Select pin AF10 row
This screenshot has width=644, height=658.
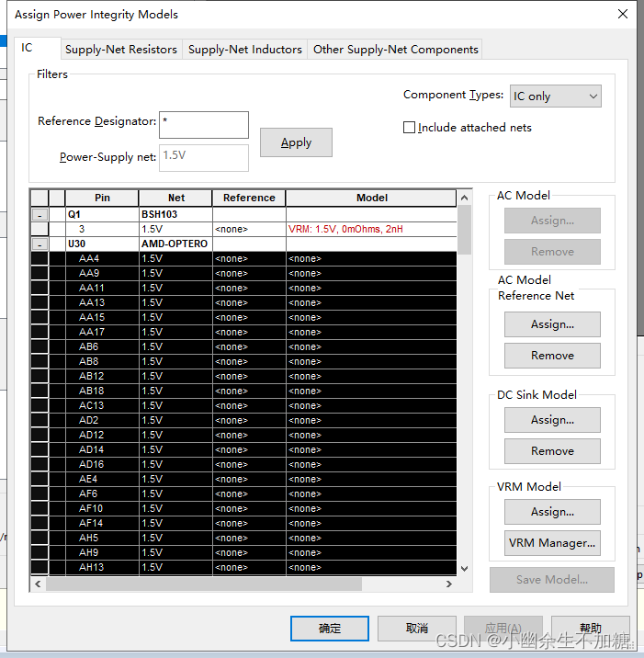pyautogui.click(x=243, y=508)
